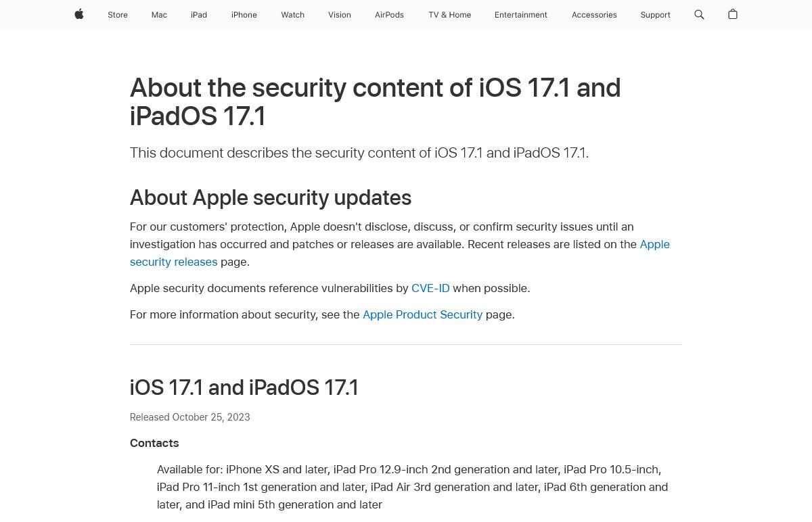Image resolution: width=812 pixels, height=522 pixels.
Task: Click the Contacts section heading
Action: [154, 443]
